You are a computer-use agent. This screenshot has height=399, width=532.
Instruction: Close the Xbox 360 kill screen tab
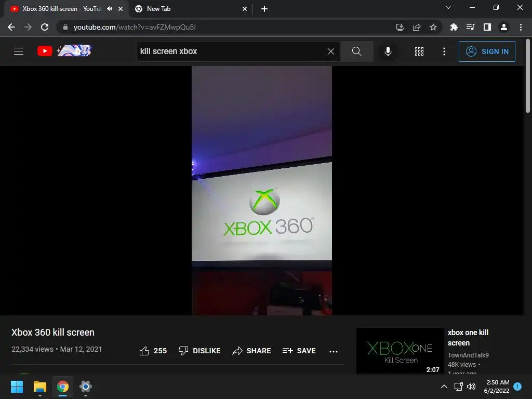[121, 9]
